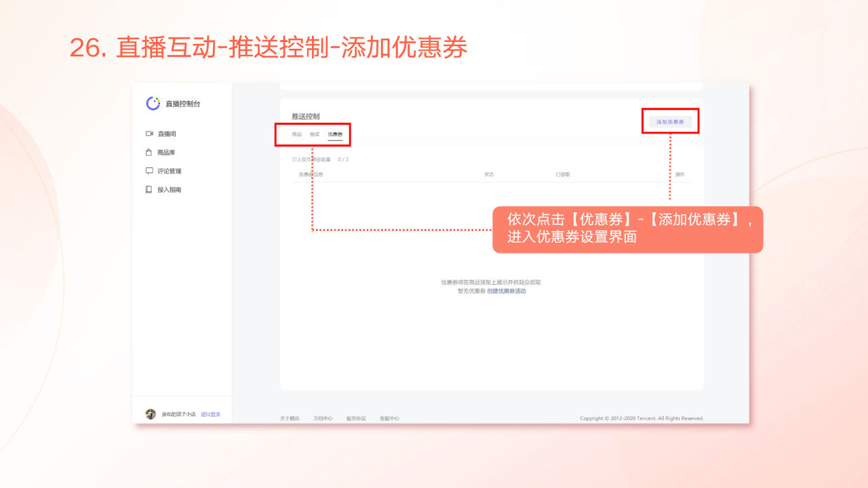This screenshot has height=488, width=868.
Task: Open the 创建优惠券活动 link
Action: pyautogui.click(x=507, y=291)
